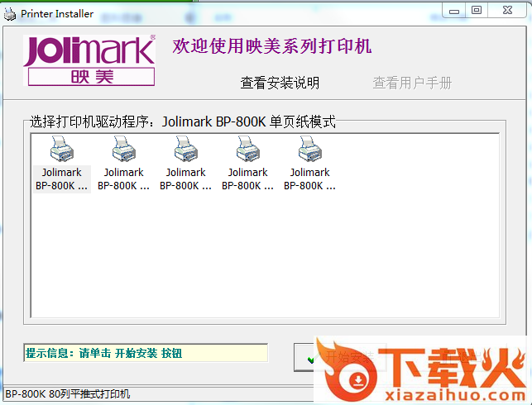Close the Printer Installer window
Viewport: 532px width, 405px height.
(507, 10)
